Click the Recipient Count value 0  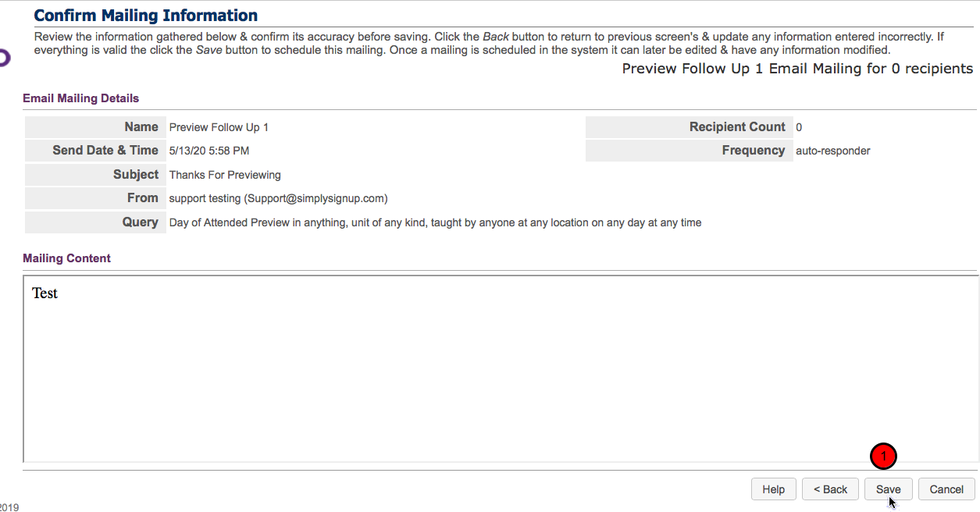click(x=799, y=127)
